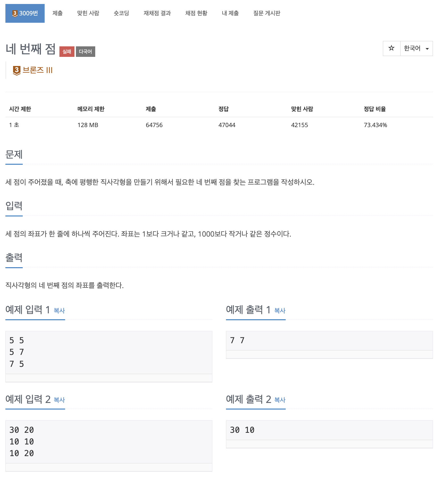Click the 예제 입력 1 code box
This screenshot has width=448, height=480.
pos(109,353)
